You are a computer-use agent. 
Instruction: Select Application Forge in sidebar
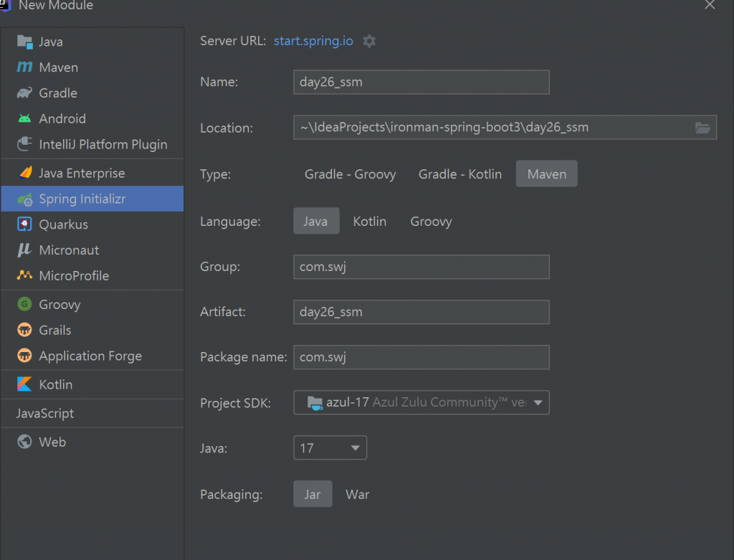click(x=92, y=356)
